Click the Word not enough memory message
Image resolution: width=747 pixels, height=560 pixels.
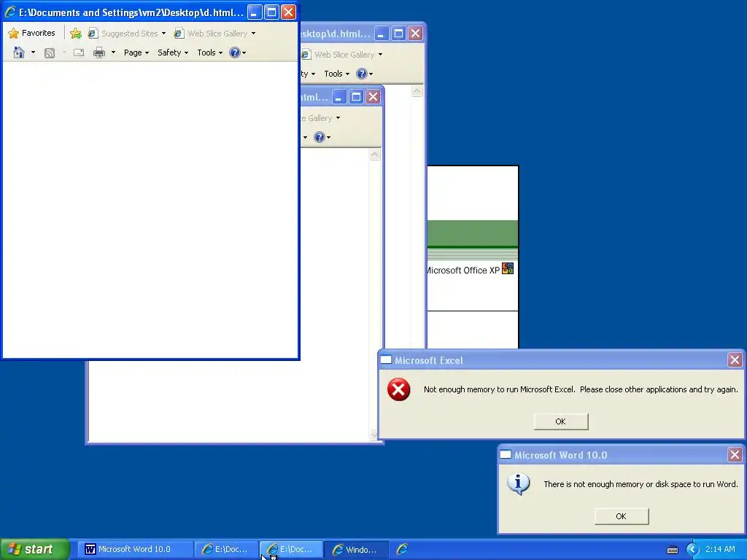coord(640,484)
